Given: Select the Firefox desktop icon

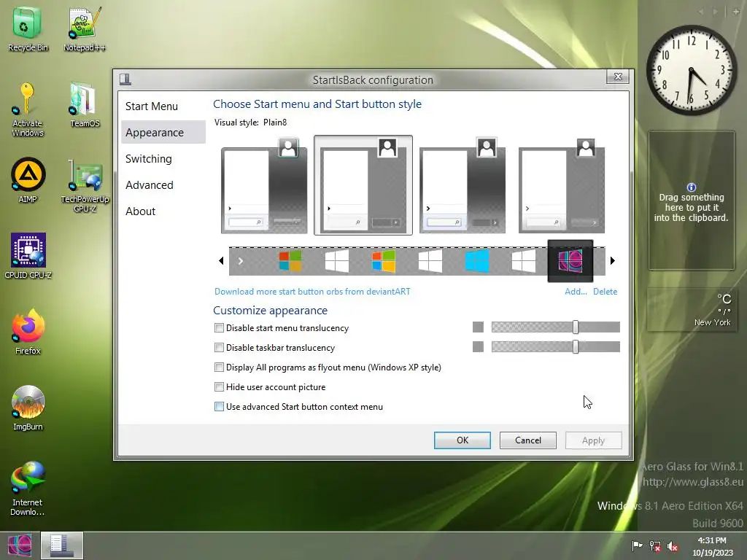Looking at the screenshot, I should tap(28, 332).
